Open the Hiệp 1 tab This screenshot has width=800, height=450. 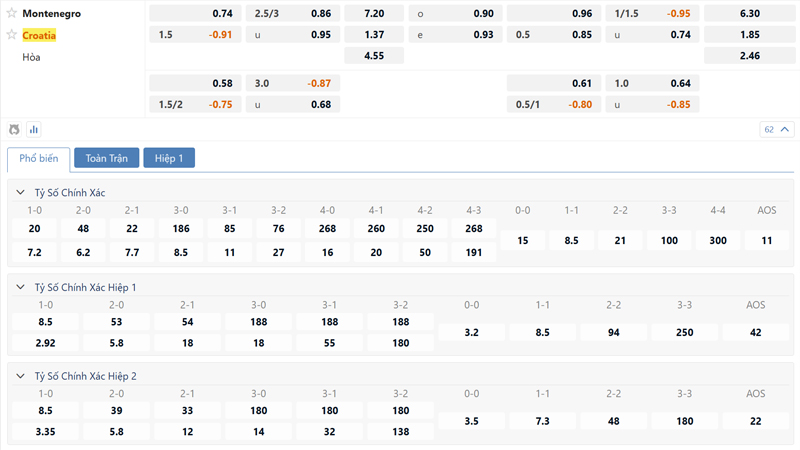click(169, 158)
